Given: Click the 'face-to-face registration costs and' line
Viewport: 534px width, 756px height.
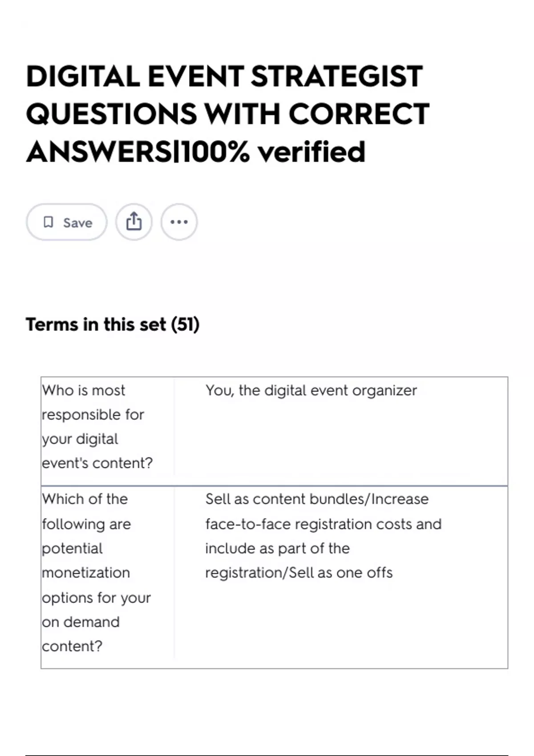Looking at the screenshot, I should pos(324,524).
